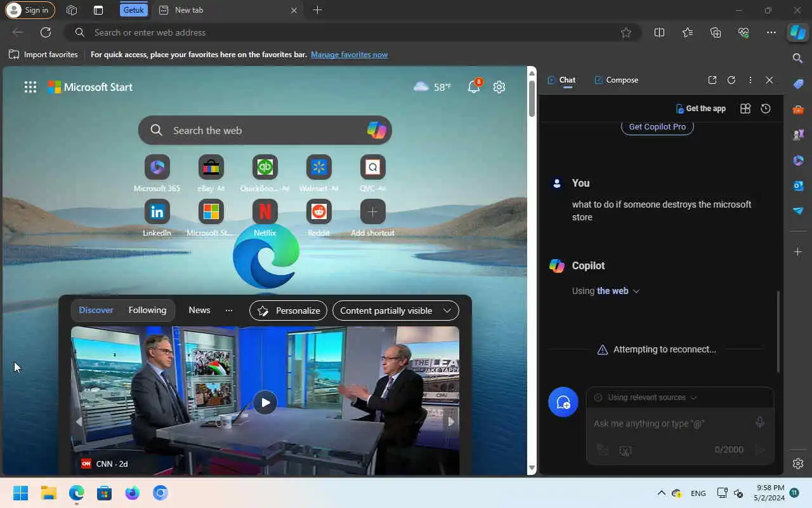Select the Chat tab in Copilot
This screenshot has width=812, height=508.
click(x=561, y=80)
